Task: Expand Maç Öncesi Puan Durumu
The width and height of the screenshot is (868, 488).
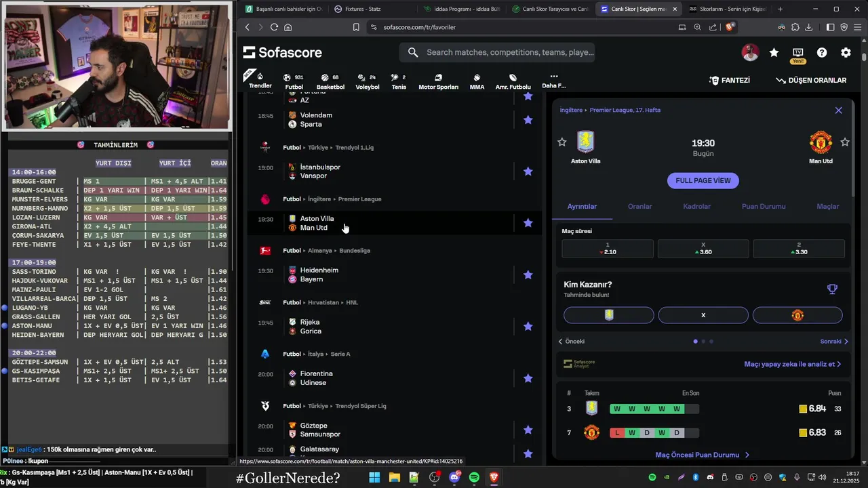Action: (x=703, y=455)
